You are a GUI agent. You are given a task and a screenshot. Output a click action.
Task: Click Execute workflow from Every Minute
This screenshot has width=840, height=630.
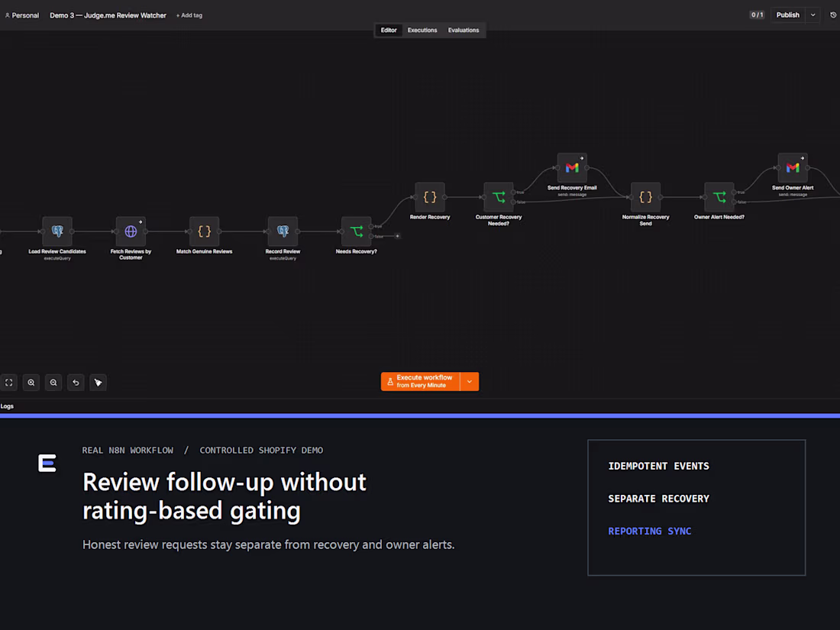421,381
